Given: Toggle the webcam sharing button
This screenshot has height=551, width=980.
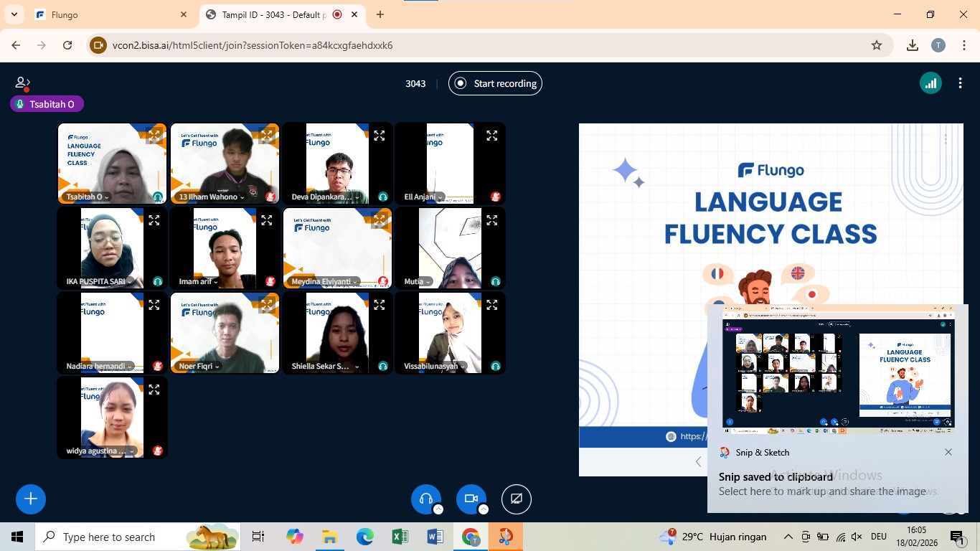Looking at the screenshot, I should coord(471,499).
